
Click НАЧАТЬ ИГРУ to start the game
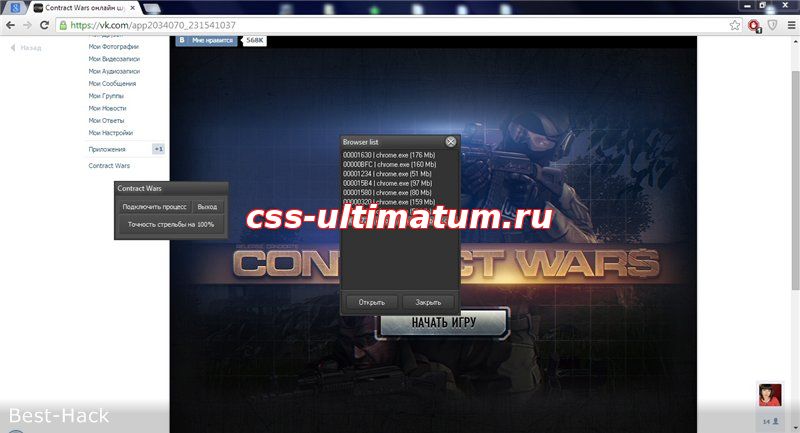443,323
